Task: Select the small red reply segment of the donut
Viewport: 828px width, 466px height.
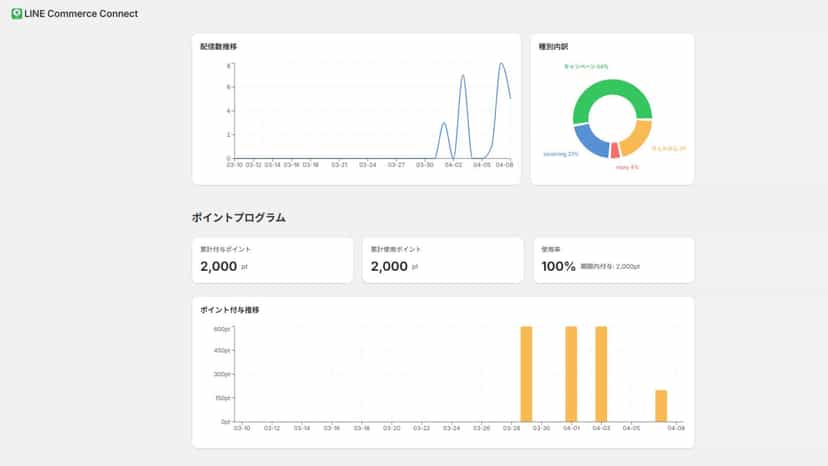Action: click(615, 151)
